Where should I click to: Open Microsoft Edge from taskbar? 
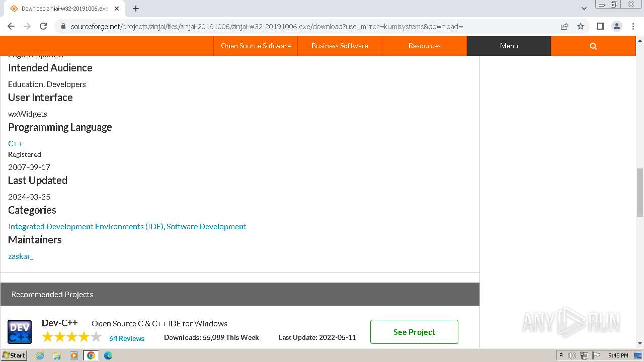tap(108, 355)
